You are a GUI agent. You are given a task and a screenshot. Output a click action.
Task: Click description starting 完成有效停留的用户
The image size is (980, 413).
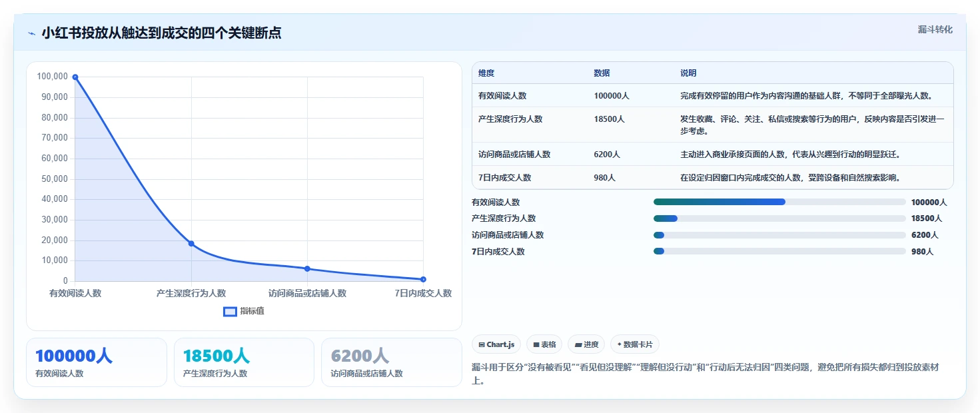click(806, 96)
